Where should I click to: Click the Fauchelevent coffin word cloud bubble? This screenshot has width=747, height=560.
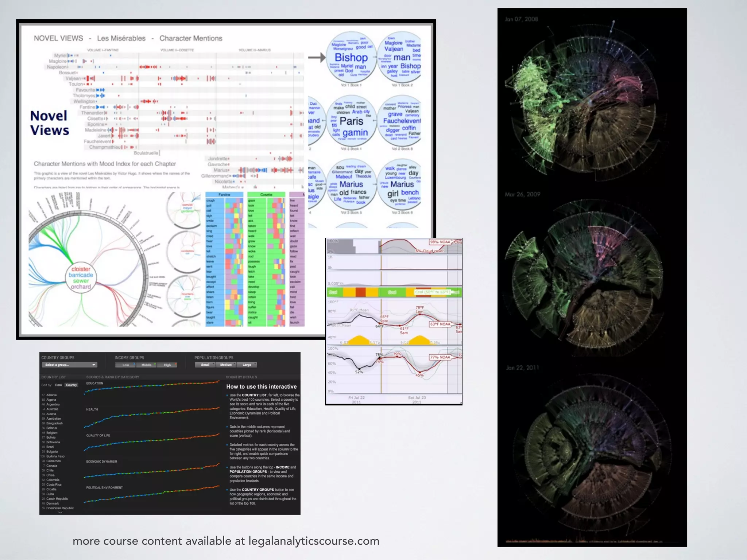click(x=401, y=121)
